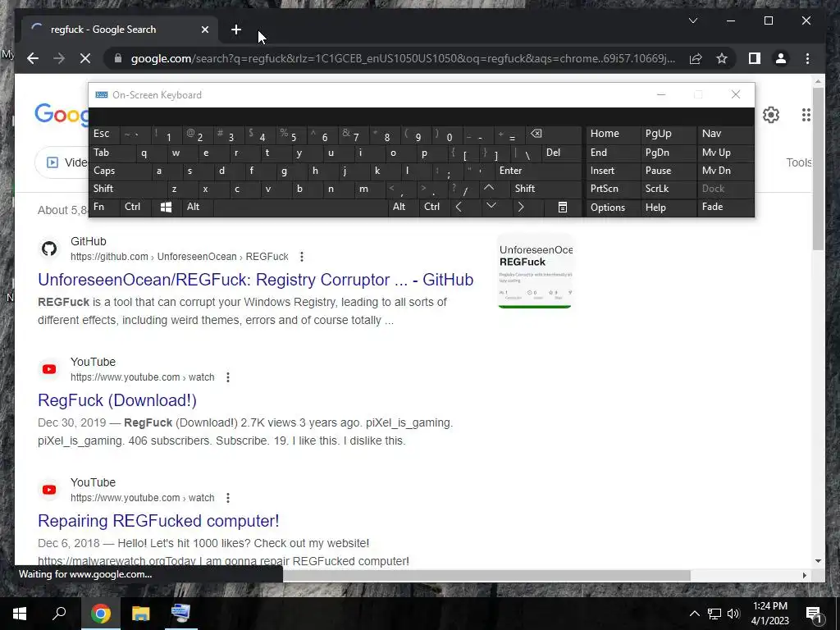840x630 pixels.
Task: Open Repairing REGFucked computer! result
Action: 158,521
